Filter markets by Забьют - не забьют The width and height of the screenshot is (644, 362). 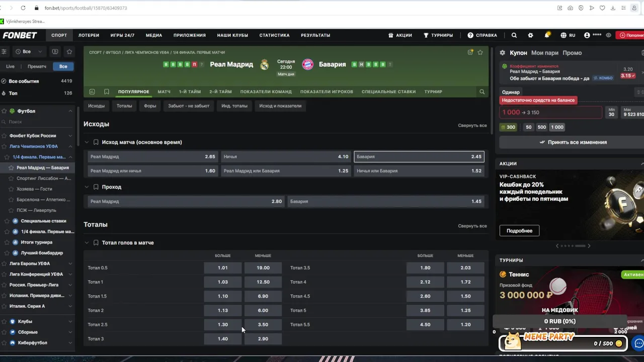click(x=189, y=106)
